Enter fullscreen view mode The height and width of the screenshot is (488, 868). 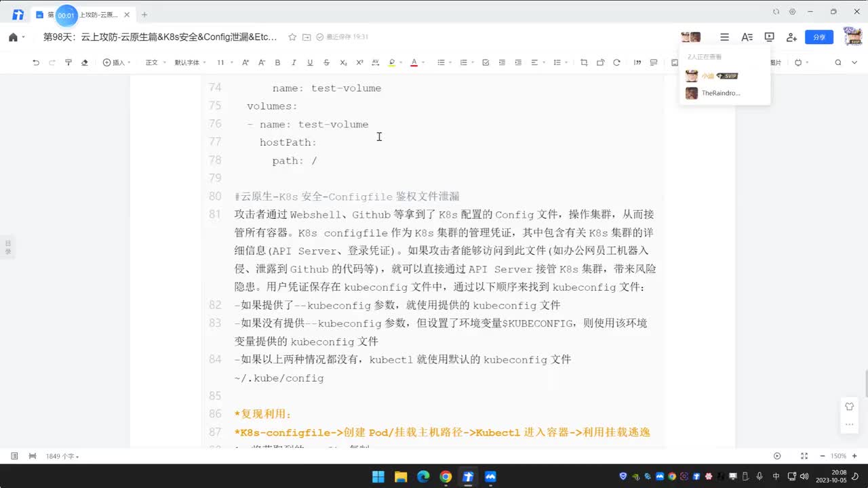(x=804, y=456)
